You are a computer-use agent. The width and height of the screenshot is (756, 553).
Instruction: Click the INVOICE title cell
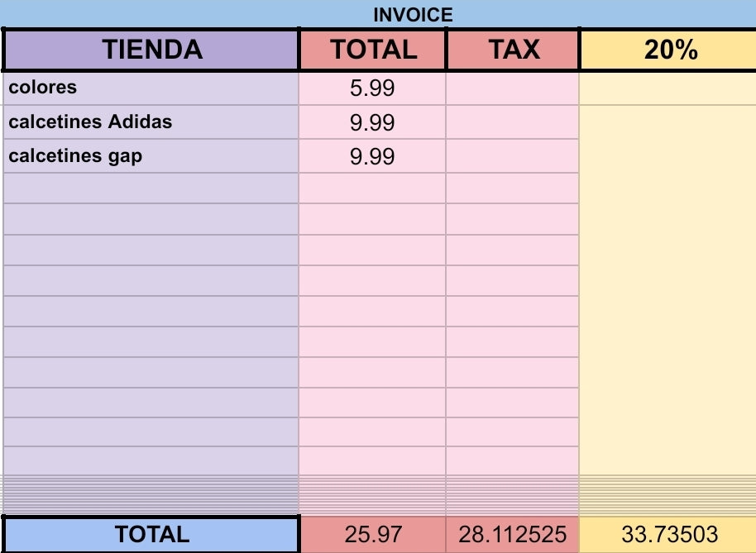(x=413, y=14)
